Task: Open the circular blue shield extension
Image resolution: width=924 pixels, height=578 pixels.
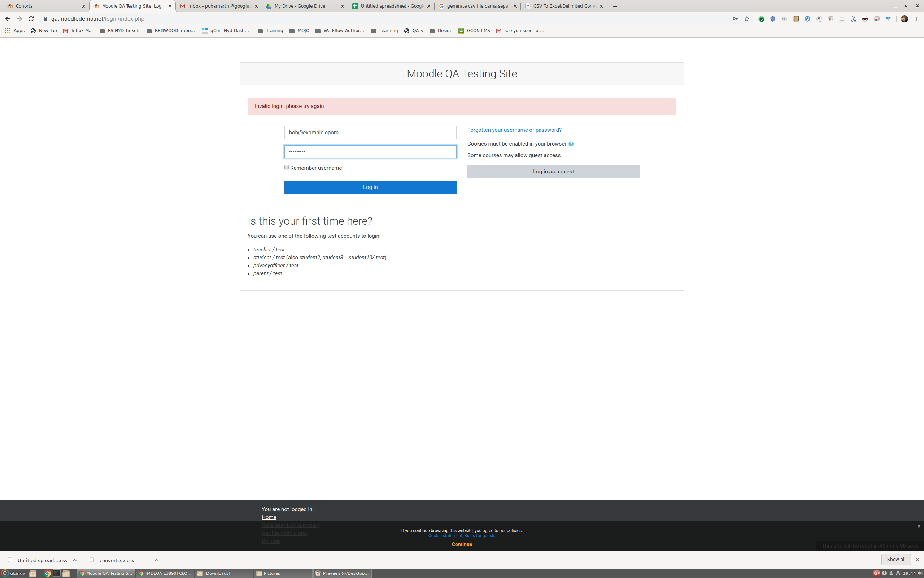Action: tap(807, 19)
